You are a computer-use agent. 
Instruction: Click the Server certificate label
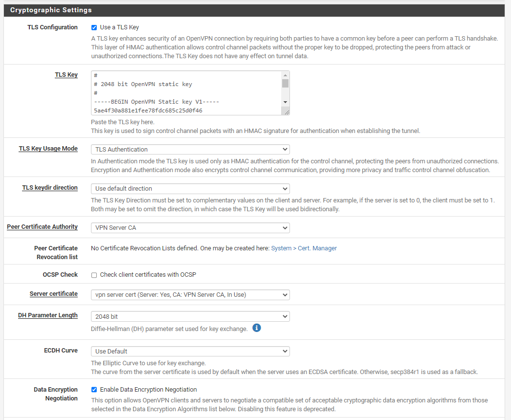point(54,294)
